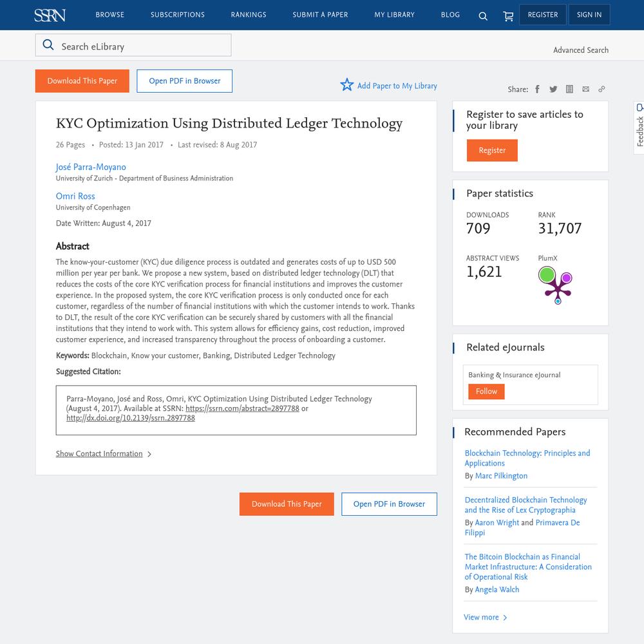
Task: Open the header search magnifier icon
Action: 483,15
